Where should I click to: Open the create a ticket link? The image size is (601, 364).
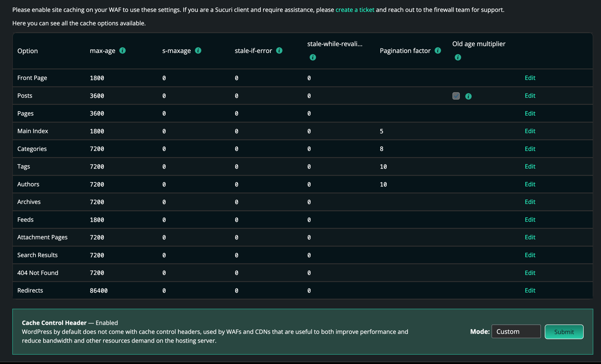(355, 10)
